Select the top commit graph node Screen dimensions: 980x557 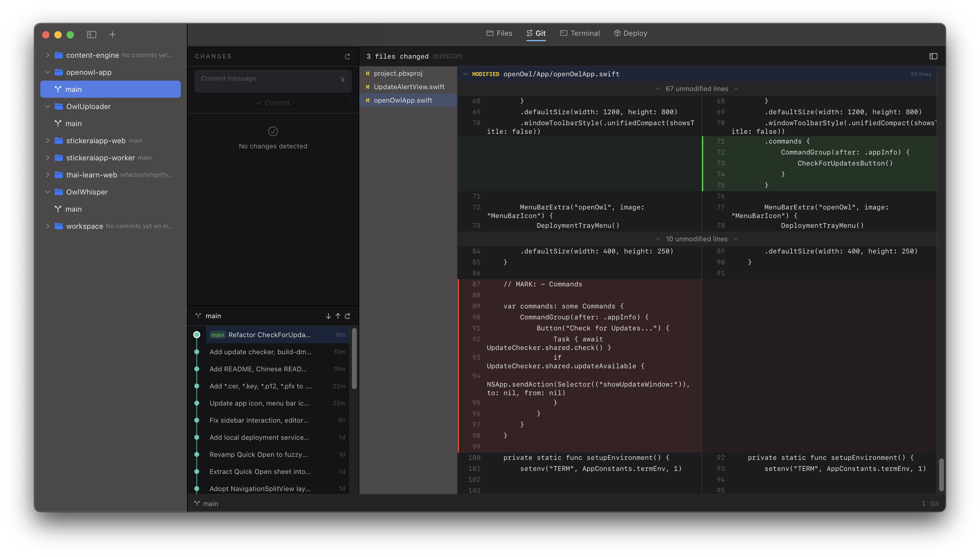click(197, 335)
